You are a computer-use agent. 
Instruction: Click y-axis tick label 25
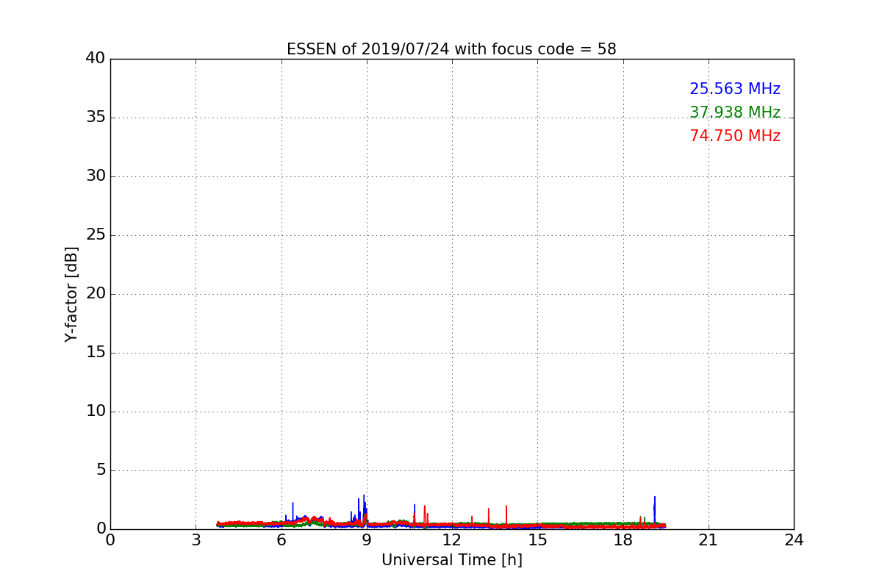(95, 235)
